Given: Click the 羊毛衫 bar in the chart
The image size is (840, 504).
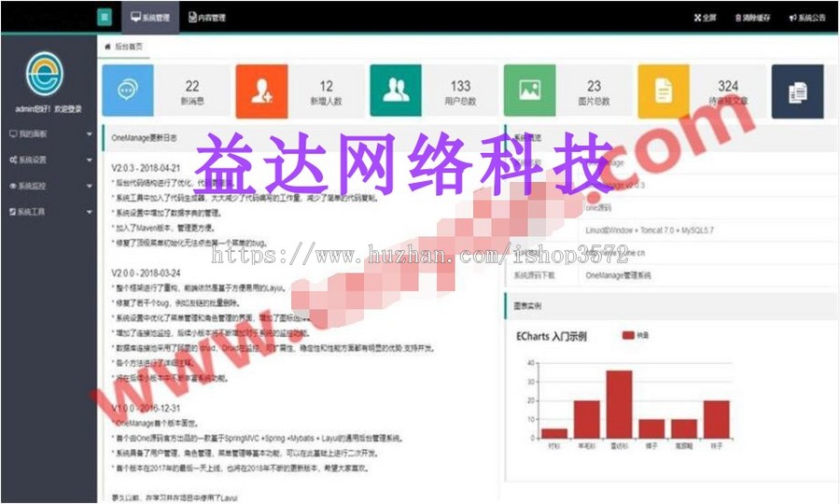Looking at the screenshot, I should (x=587, y=419).
